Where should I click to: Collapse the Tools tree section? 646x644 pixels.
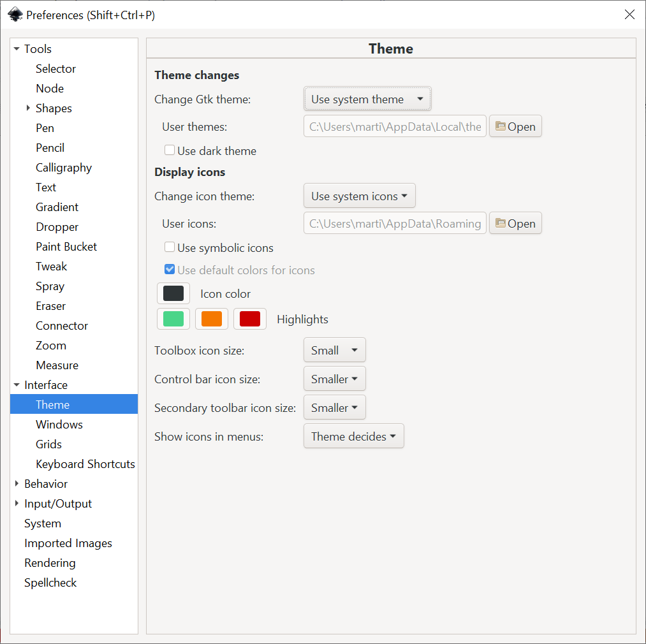tap(17, 49)
